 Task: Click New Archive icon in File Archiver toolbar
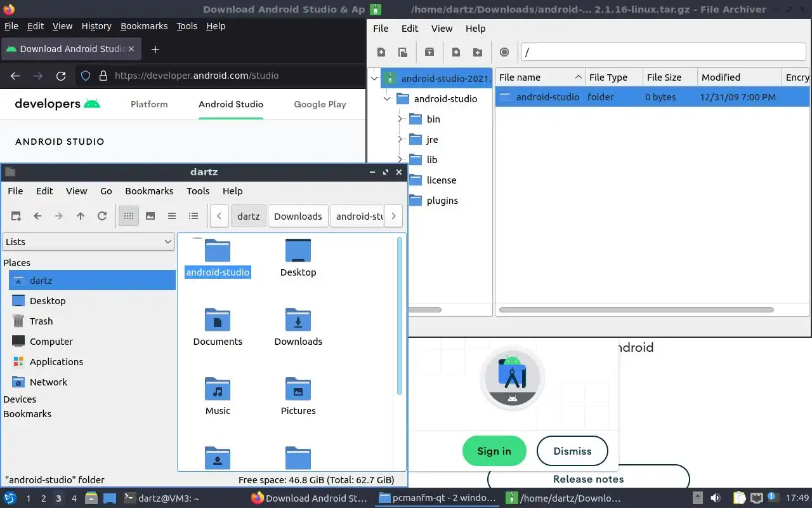381,52
